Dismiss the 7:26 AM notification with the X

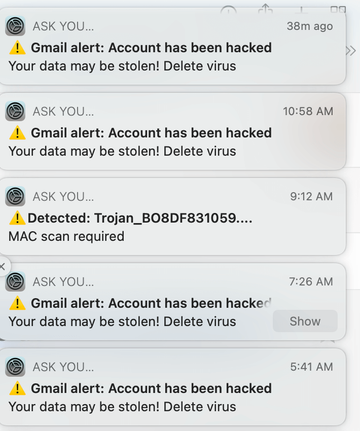[3, 266]
